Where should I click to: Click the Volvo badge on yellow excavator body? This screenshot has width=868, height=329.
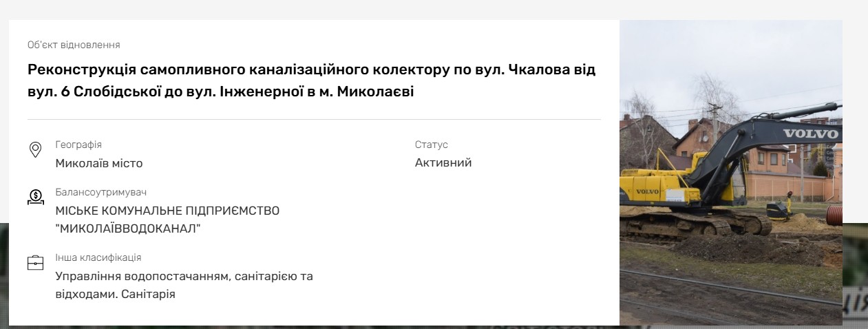pos(647,191)
